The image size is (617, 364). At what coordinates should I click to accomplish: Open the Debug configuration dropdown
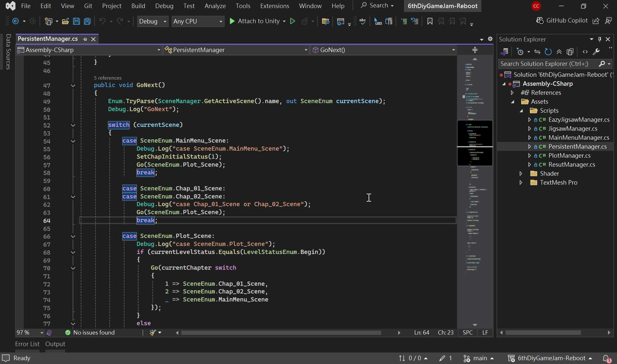pos(153,21)
